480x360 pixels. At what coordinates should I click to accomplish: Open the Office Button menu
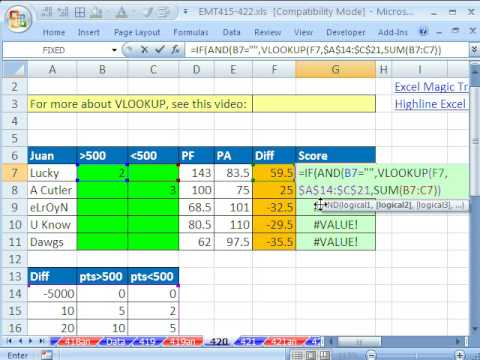pos(18,19)
